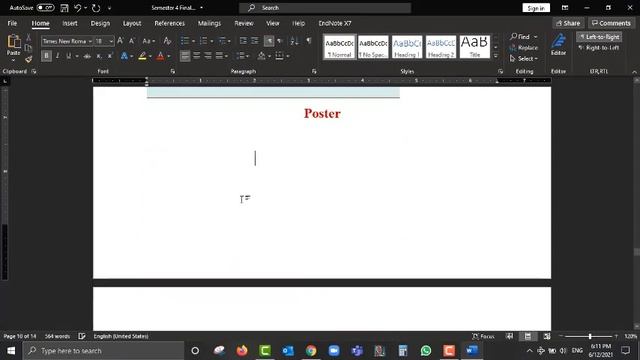Image resolution: width=640 pixels, height=360 pixels.
Task: Open Google Chrome from taskbar
Action: pos(311,351)
